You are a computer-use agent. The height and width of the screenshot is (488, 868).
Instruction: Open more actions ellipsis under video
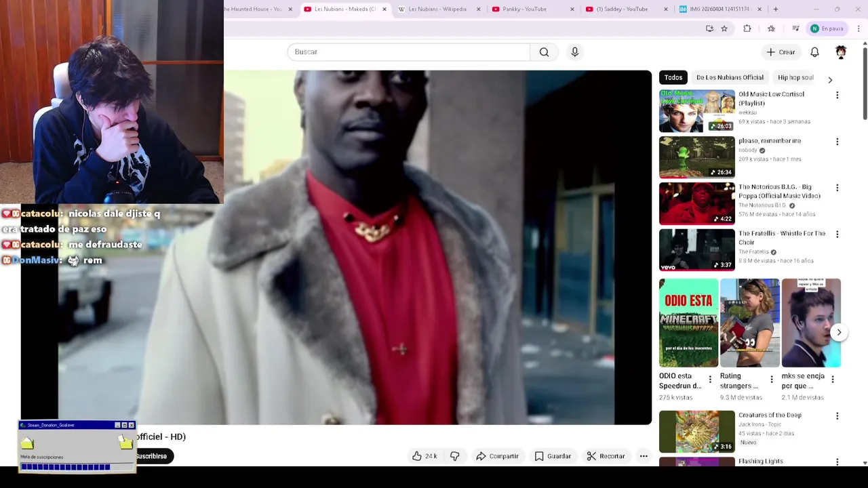644,456
